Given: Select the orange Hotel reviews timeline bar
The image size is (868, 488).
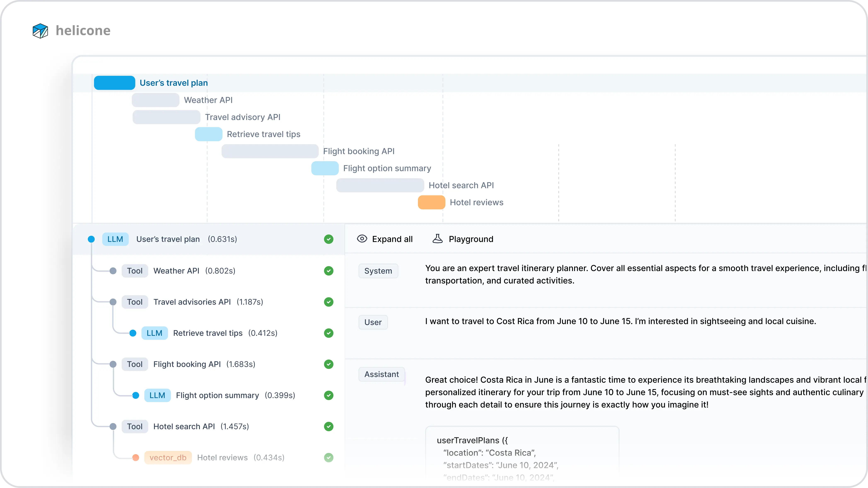Looking at the screenshot, I should pyautogui.click(x=432, y=202).
